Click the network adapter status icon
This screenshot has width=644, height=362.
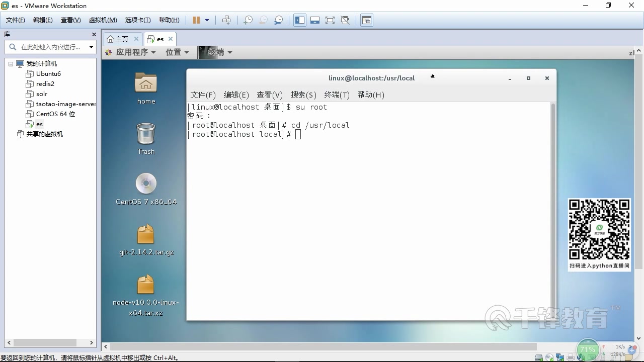coord(560,357)
